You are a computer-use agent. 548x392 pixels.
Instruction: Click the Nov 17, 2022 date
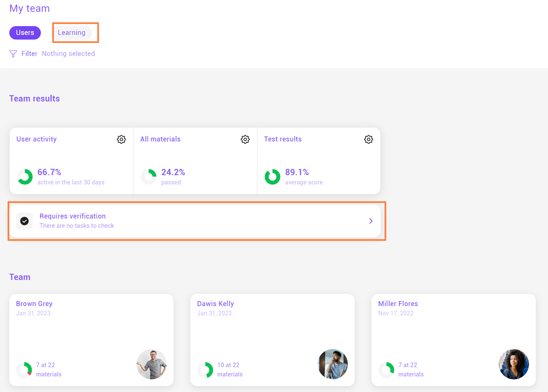(396, 313)
